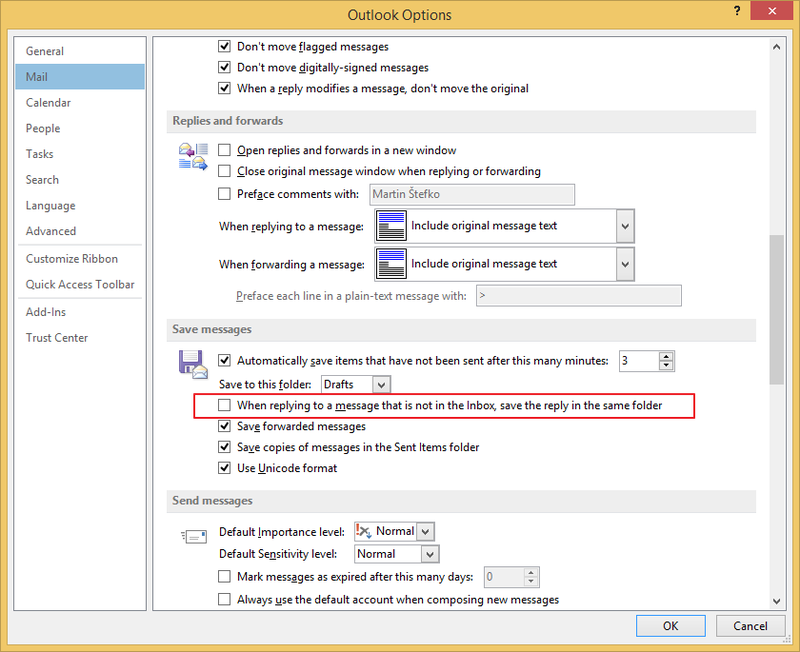Uncheck Don't move digitally-signed messages
The height and width of the screenshot is (652, 800).
pyautogui.click(x=224, y=67)
